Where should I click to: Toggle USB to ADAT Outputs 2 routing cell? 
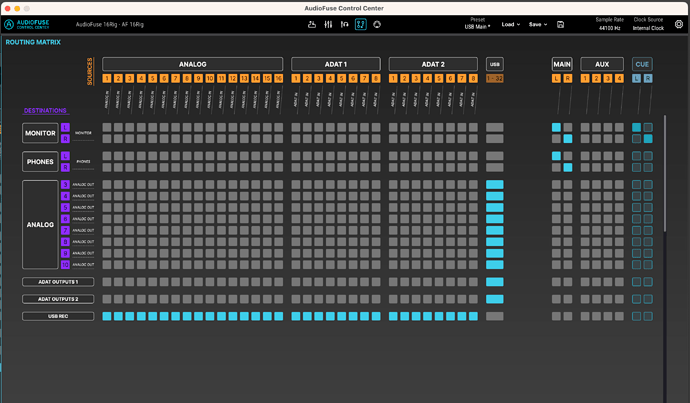(495, 299)
